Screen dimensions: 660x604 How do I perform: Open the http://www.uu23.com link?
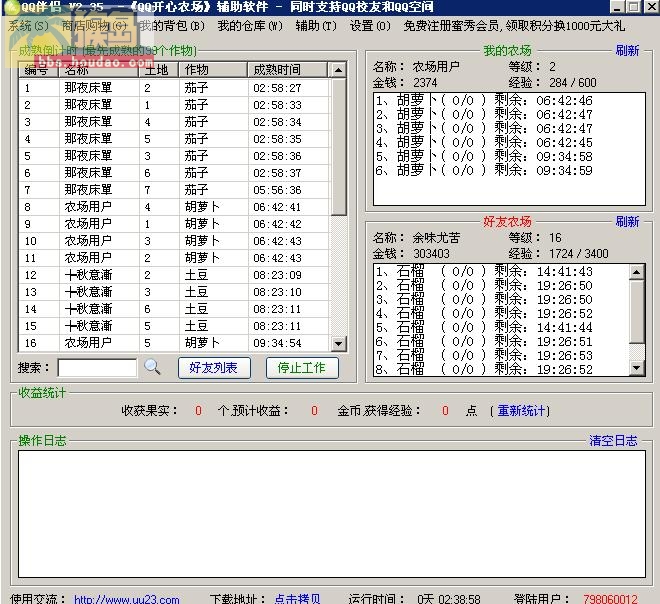(127, 599)
